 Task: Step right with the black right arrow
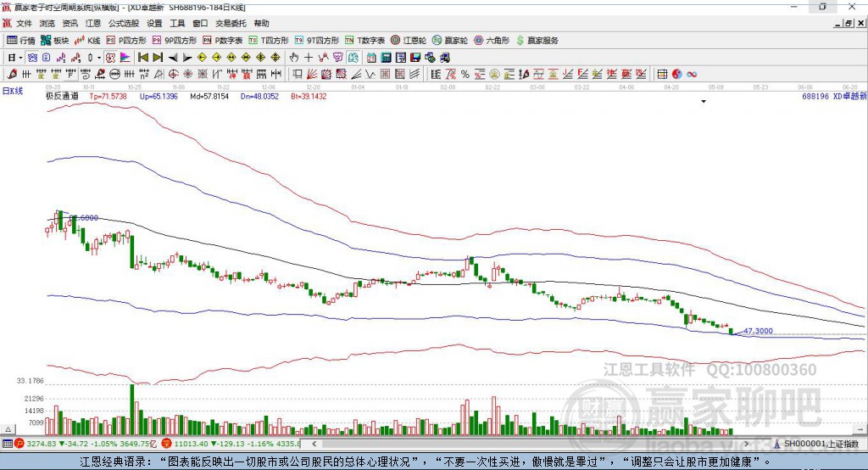coord(187,58)
